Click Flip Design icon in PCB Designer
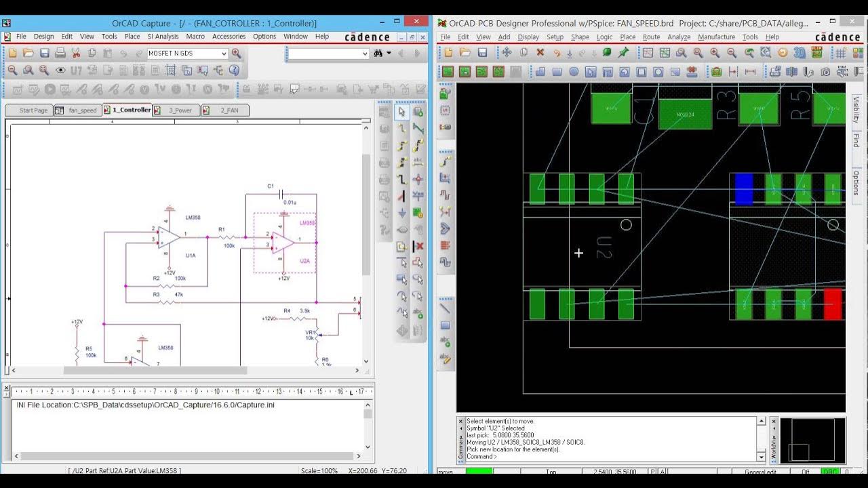The height and width of the screenshot is (488, 868). 816,53
